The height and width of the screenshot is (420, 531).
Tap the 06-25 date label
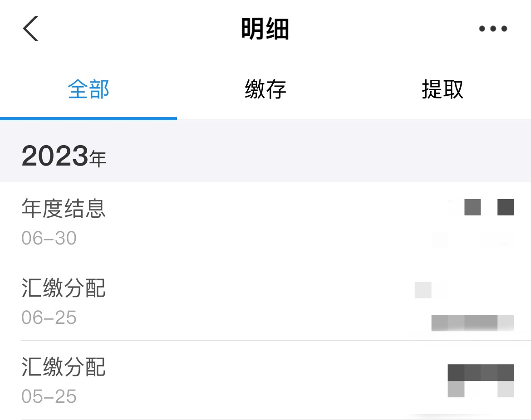49,317
